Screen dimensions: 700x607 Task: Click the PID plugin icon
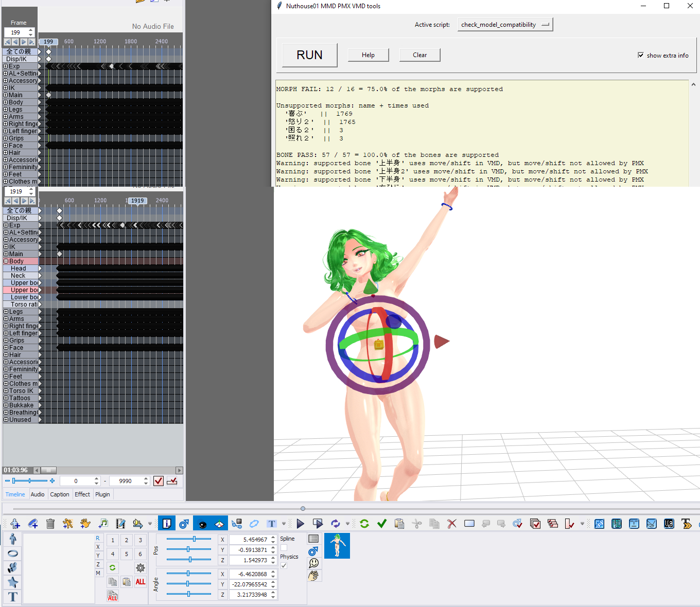click(x=617, y=524)
